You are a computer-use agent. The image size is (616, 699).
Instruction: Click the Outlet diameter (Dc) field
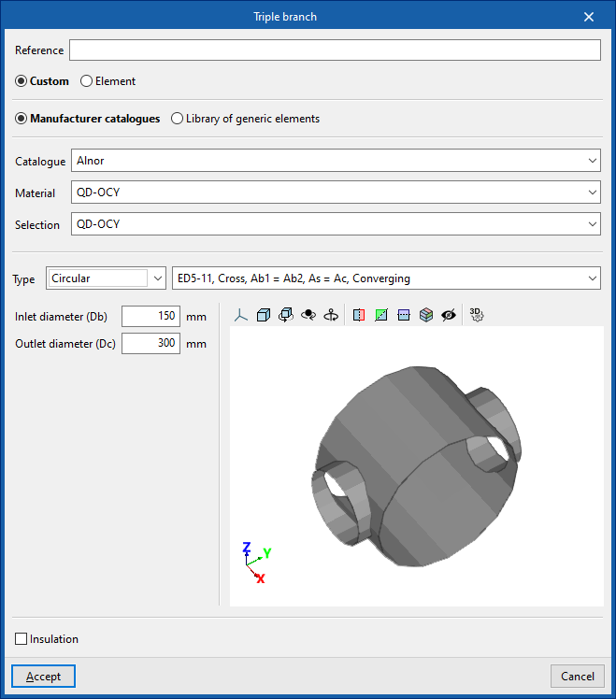(x=150, y=343)
